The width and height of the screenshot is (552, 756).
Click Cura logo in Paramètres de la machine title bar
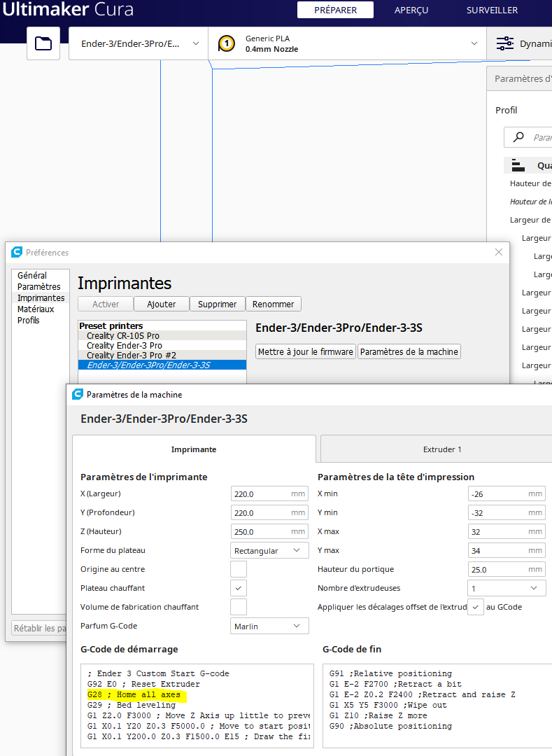click(78, 394)
